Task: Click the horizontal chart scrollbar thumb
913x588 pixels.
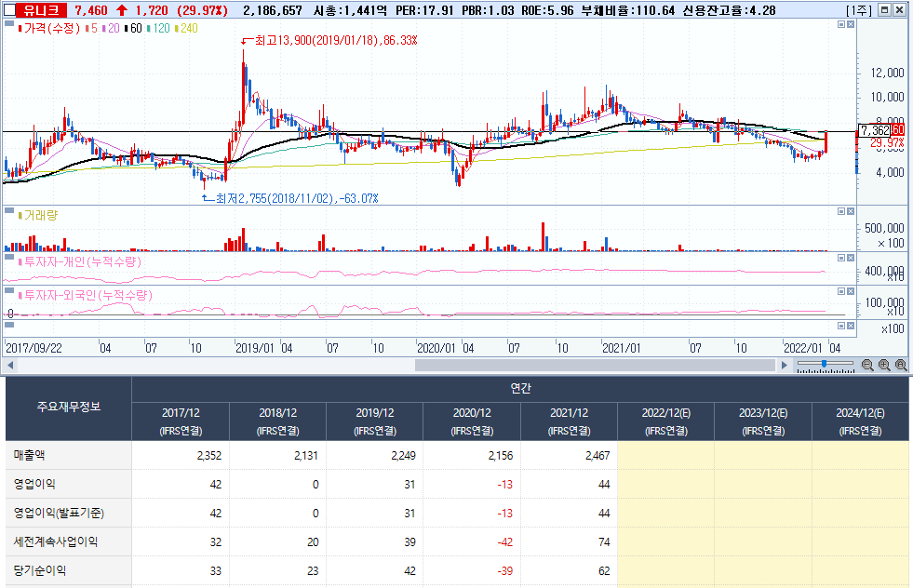Action: point(595,365)
